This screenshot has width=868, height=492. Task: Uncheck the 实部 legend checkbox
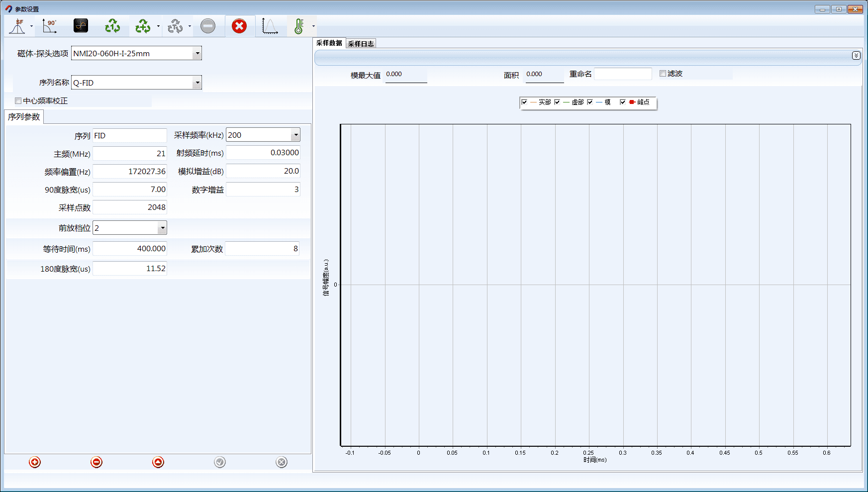(524, 102)
